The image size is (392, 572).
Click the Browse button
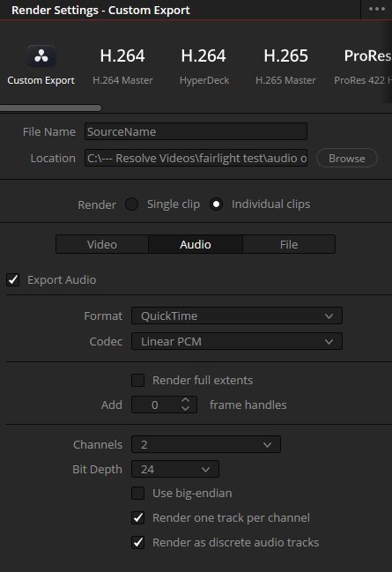[x=347, y=159]
